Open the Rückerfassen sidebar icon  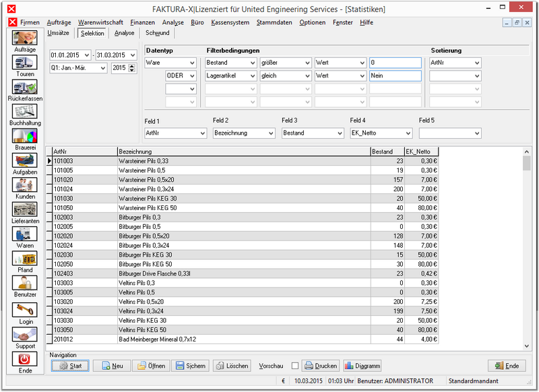point(25,87)
